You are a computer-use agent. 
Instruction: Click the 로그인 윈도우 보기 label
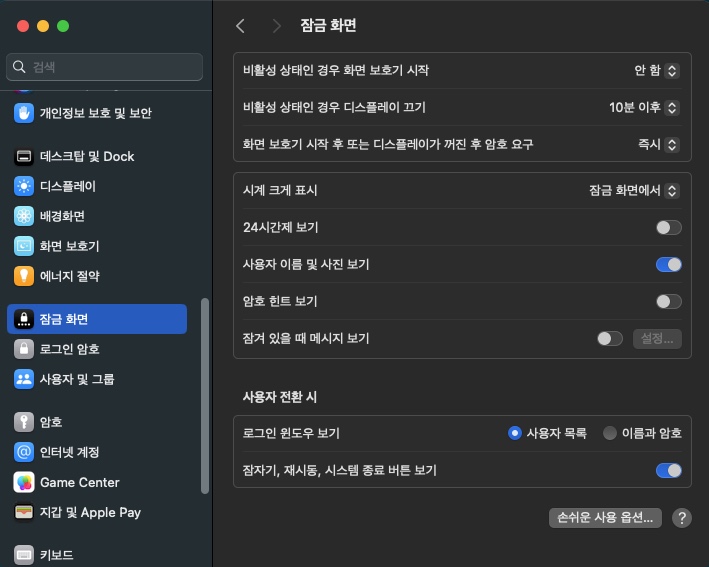(291, 433)
